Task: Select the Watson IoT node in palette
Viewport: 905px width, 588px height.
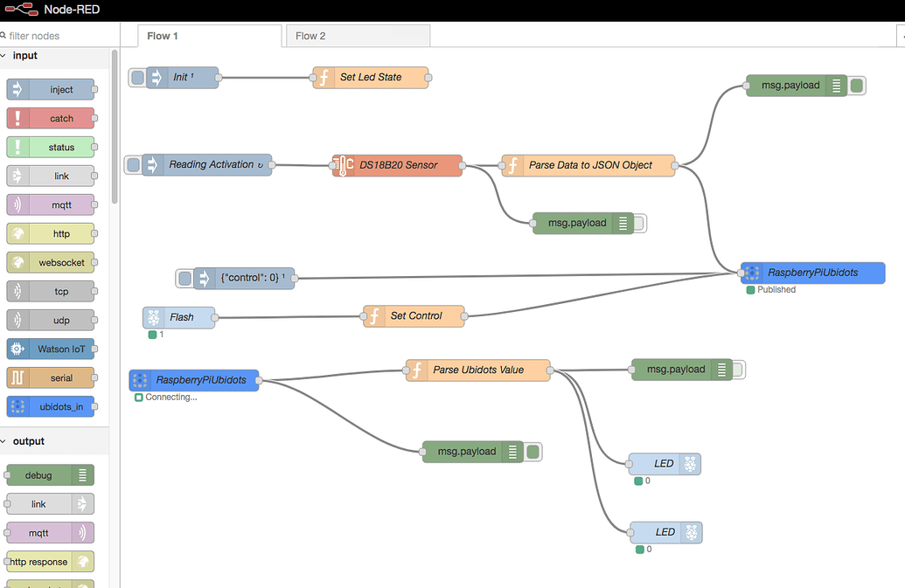Action: pyautogui.click(x=51, y=349)
